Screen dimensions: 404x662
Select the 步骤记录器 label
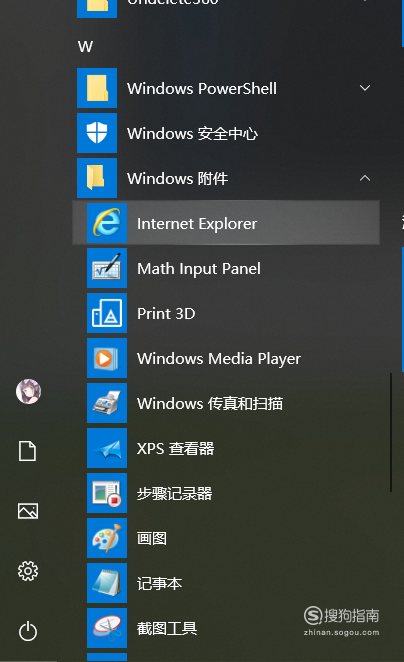coord(174,494)
